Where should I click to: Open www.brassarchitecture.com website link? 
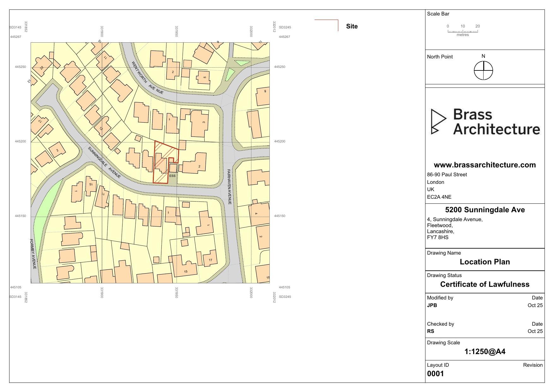point(485,165)
